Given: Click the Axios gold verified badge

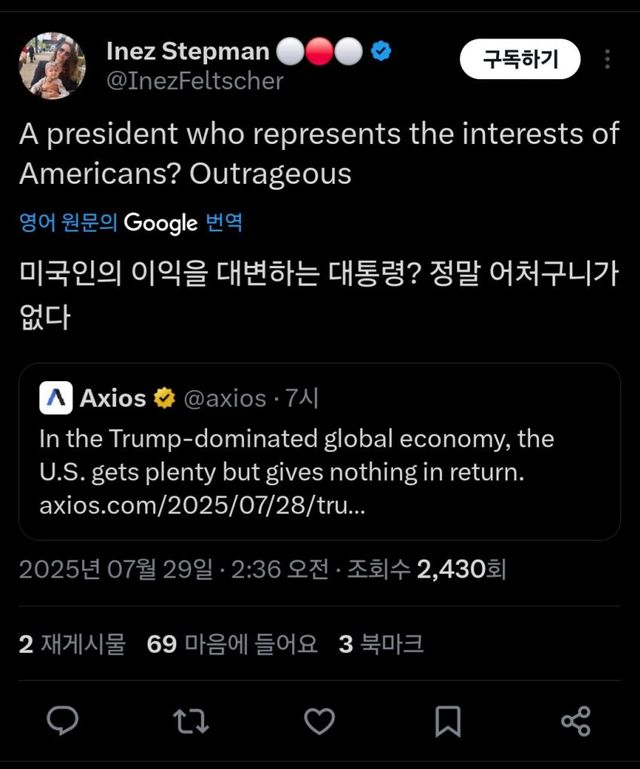Looking at the screenshot, I should coord(163,398).
